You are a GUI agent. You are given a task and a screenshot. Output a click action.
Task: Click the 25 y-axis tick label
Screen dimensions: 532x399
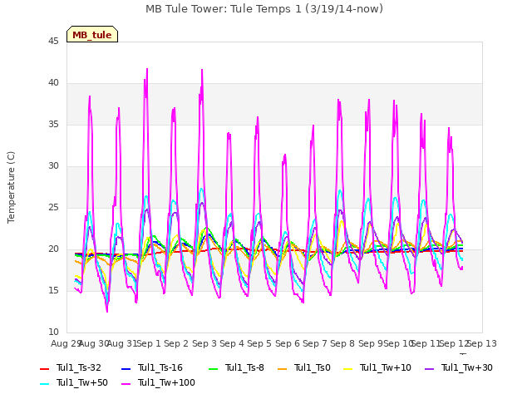point(53,208)
